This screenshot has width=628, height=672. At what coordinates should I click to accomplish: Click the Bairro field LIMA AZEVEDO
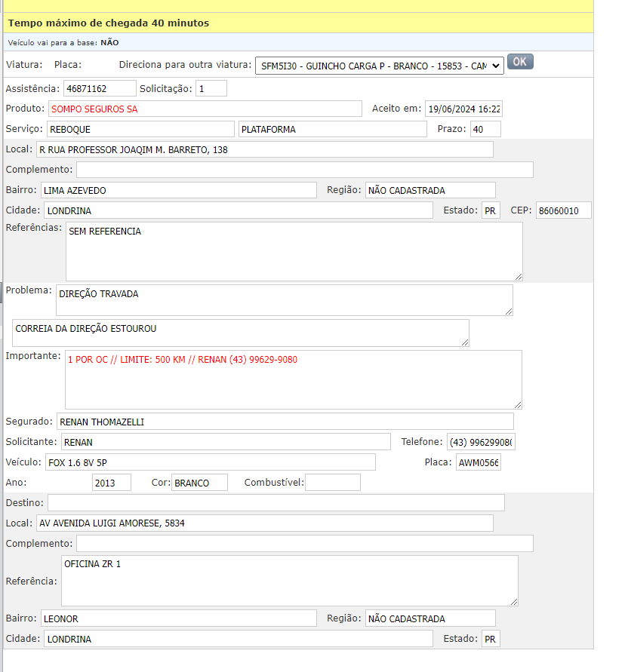(179, 190)
